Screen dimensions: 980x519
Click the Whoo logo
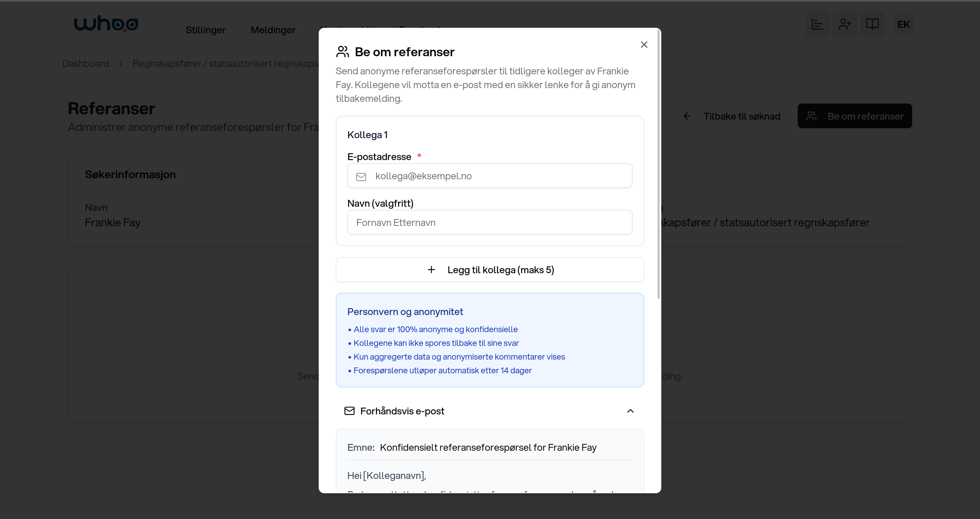[x=107, y=24]
